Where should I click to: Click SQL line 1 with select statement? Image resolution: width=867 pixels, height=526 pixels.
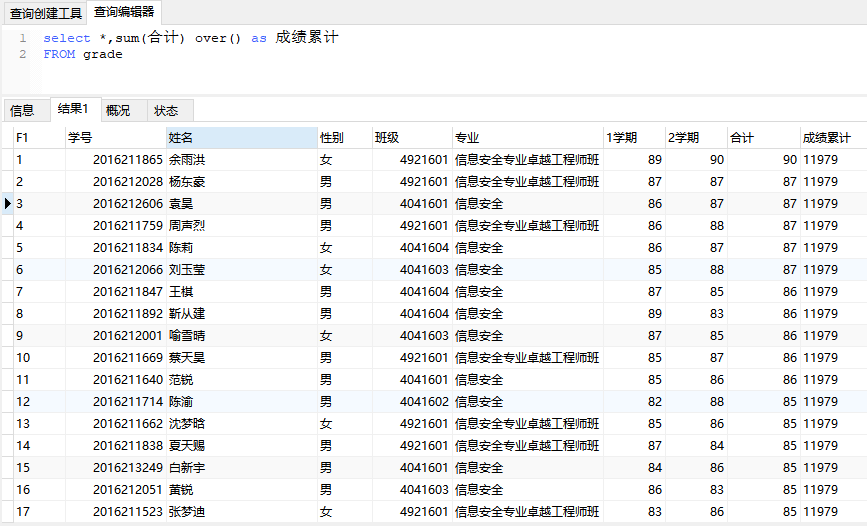191,38
